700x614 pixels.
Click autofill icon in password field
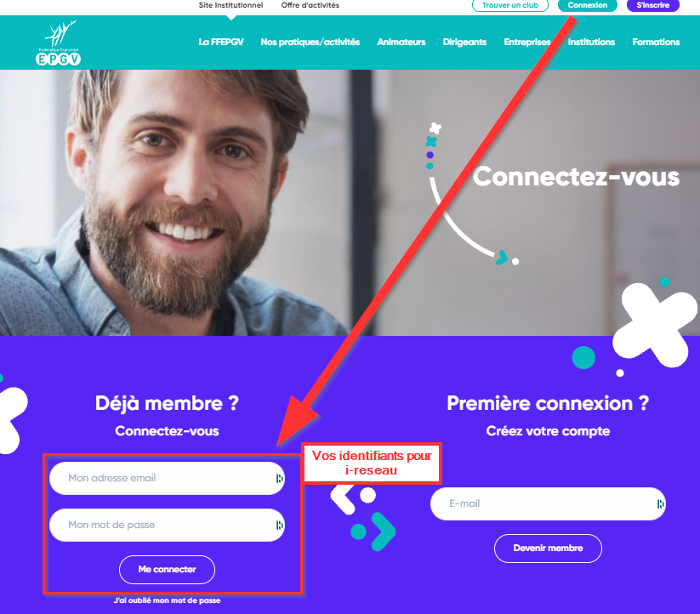pos(280,526)
